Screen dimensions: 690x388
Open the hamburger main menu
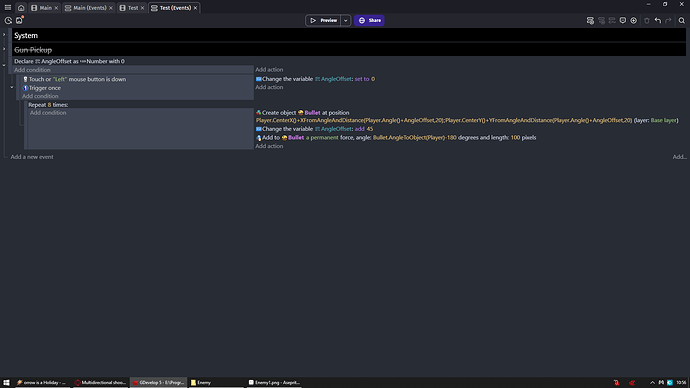pyautogui.click(x=8, y=7)
